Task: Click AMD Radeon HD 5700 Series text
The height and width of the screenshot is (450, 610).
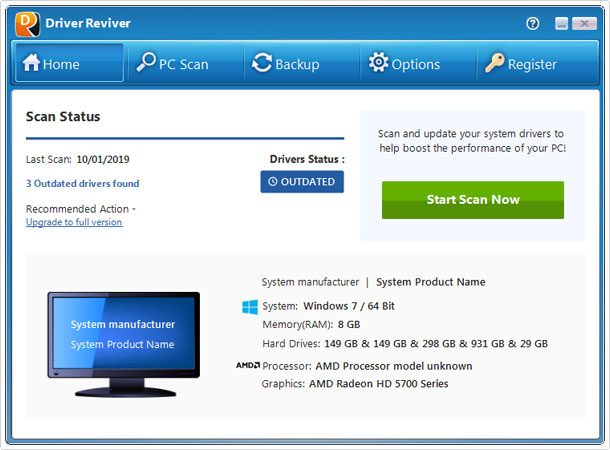Action: (379, 384)
